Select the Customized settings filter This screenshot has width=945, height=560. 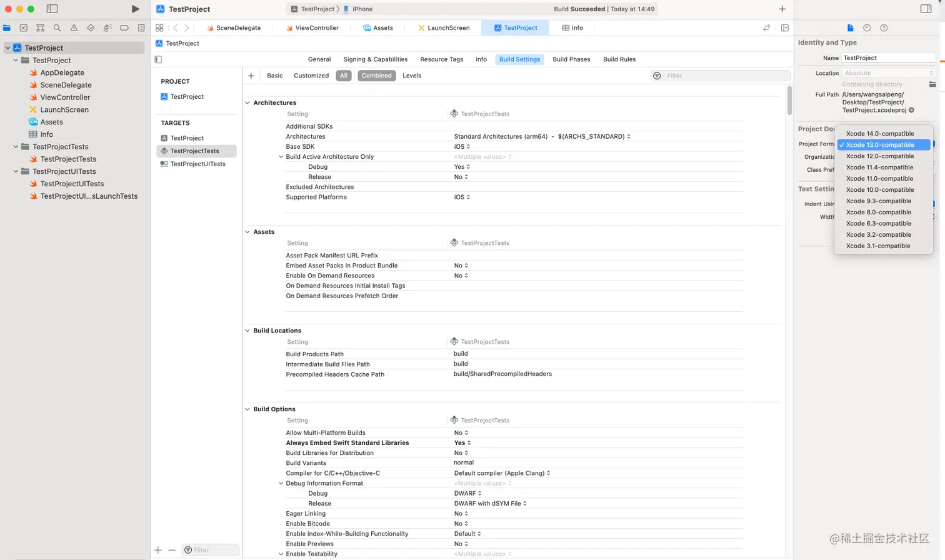pyautogui.click(x=311, y=76)
